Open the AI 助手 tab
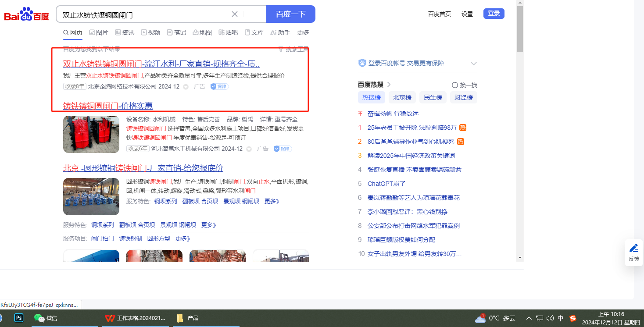This screenshot has height=327, width=644. (x=280, y=32)
